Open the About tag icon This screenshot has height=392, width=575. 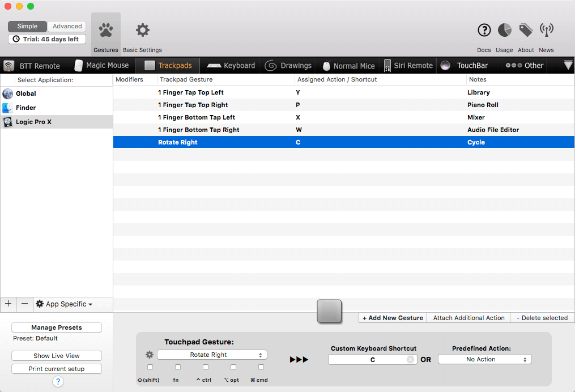click(526, 30)
